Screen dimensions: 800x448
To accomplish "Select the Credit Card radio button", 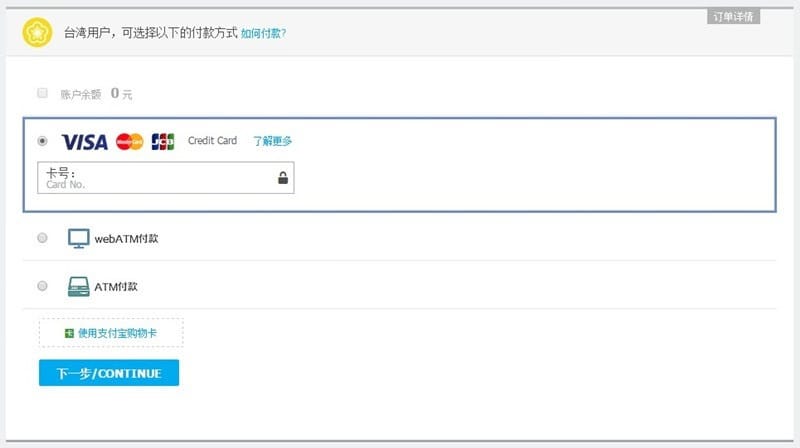I will pos(42,141).
